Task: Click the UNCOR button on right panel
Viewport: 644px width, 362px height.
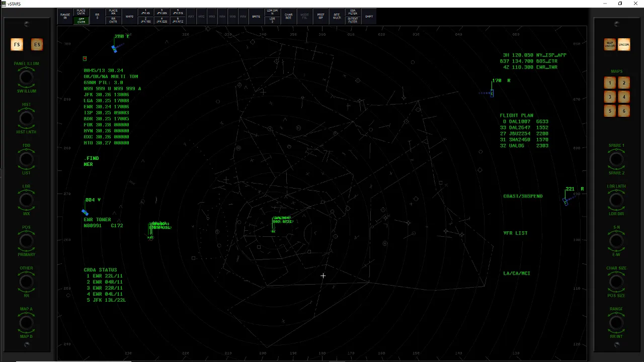Action: pos(624,45)
